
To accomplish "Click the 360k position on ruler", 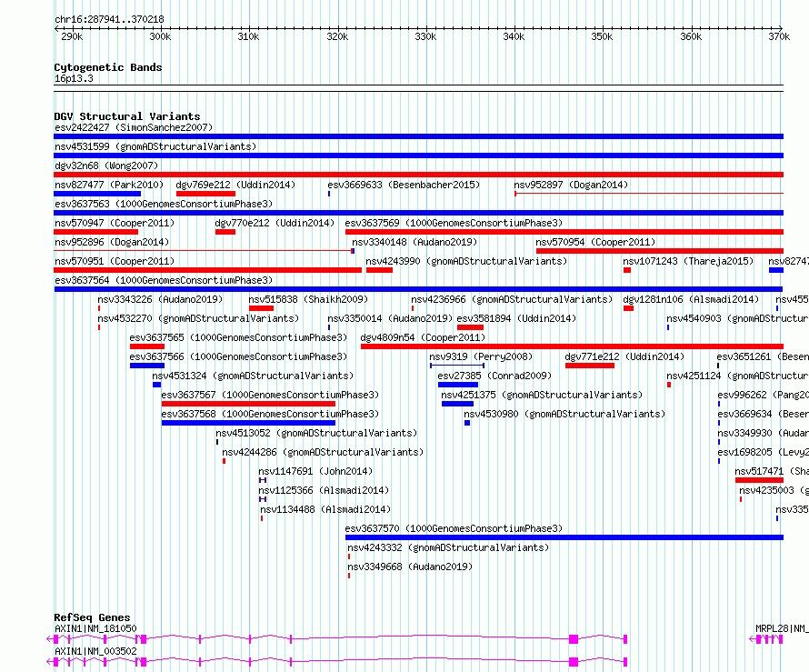I will 691,36.
